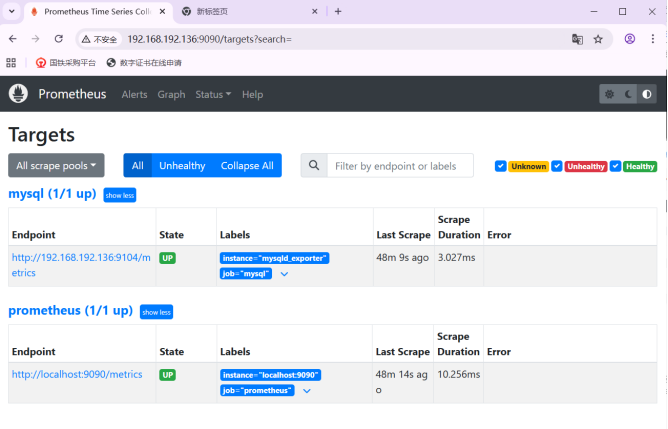Toggle the Healthy state checkbox
668x429 pixels.
(615, 166)
